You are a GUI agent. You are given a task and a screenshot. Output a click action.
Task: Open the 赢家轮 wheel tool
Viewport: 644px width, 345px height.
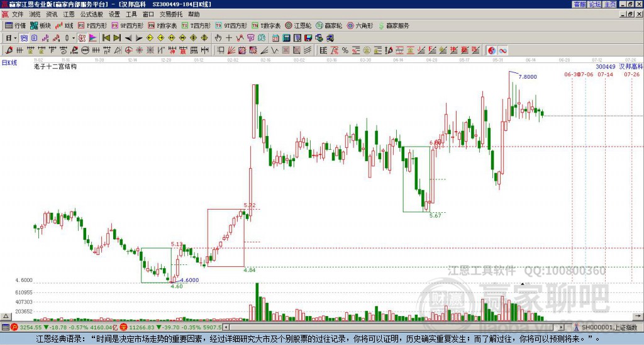tap(329, 25)
